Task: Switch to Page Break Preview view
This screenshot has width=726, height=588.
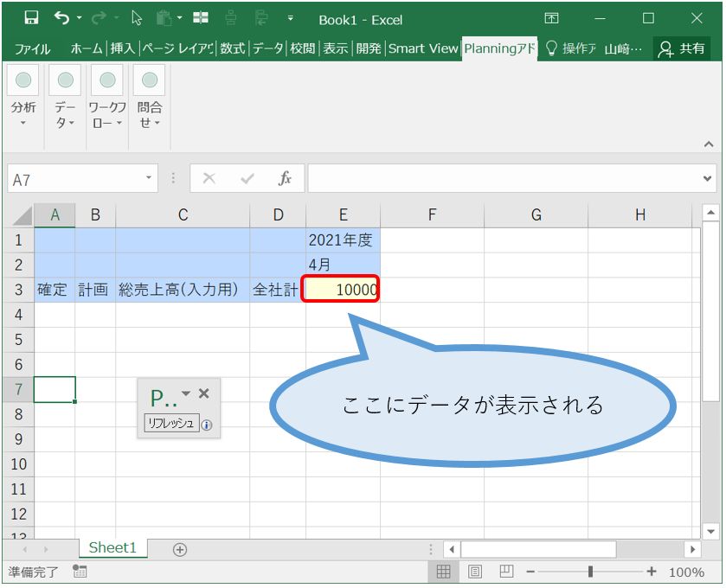Action: [506, 572]
